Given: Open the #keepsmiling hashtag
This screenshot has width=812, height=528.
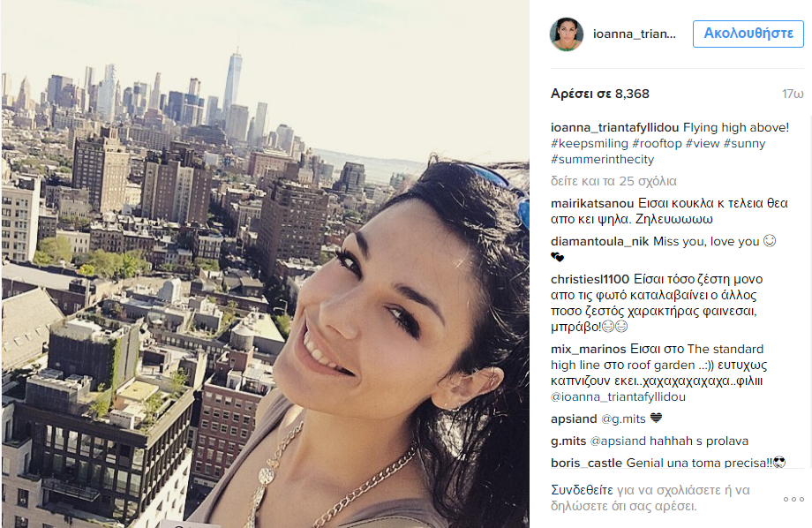Looking at the screenshot, I should (590, 144).
